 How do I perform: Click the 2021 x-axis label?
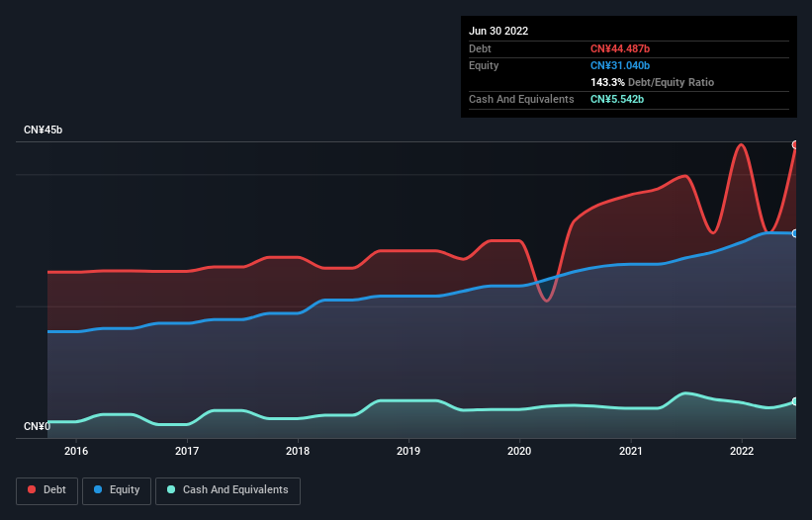coord(631,451)
